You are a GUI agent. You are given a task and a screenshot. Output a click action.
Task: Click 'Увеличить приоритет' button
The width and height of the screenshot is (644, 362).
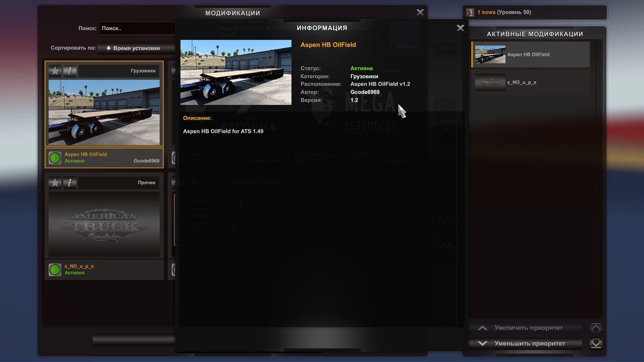coord(526,328)
